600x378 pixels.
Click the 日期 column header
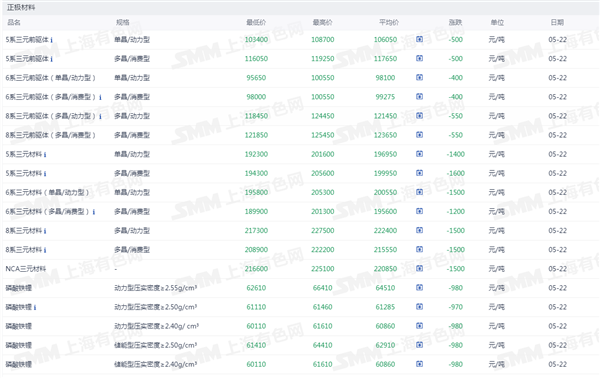point(557,22)
